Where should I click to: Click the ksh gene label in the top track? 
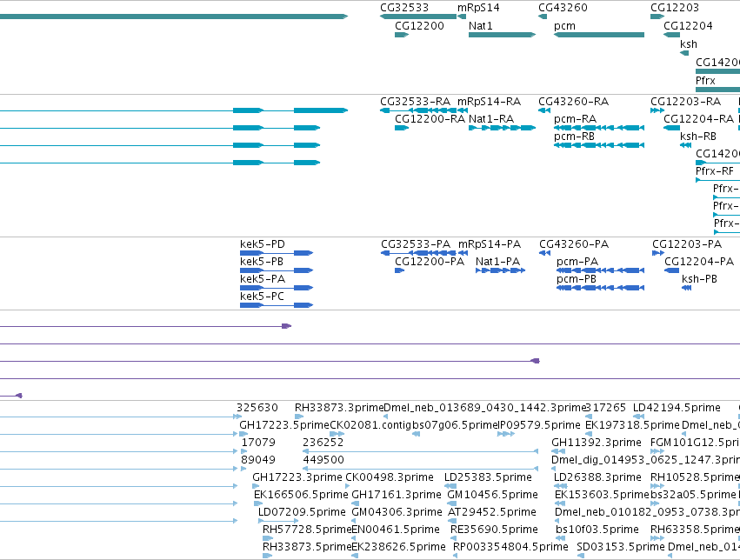tap(689, 44)
